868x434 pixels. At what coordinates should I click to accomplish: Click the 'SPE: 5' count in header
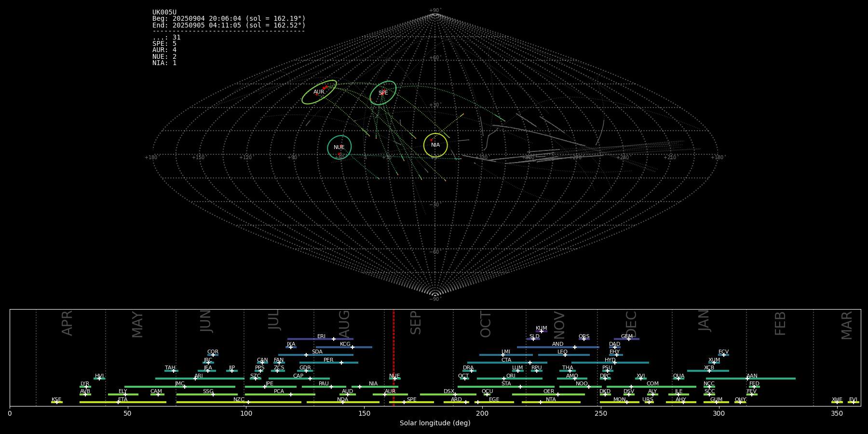pos(164,44)
